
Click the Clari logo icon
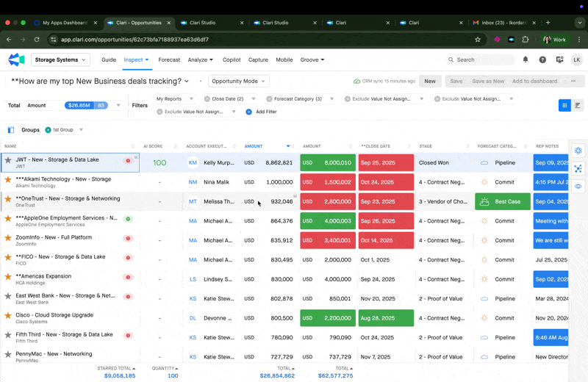pos(16,60)
